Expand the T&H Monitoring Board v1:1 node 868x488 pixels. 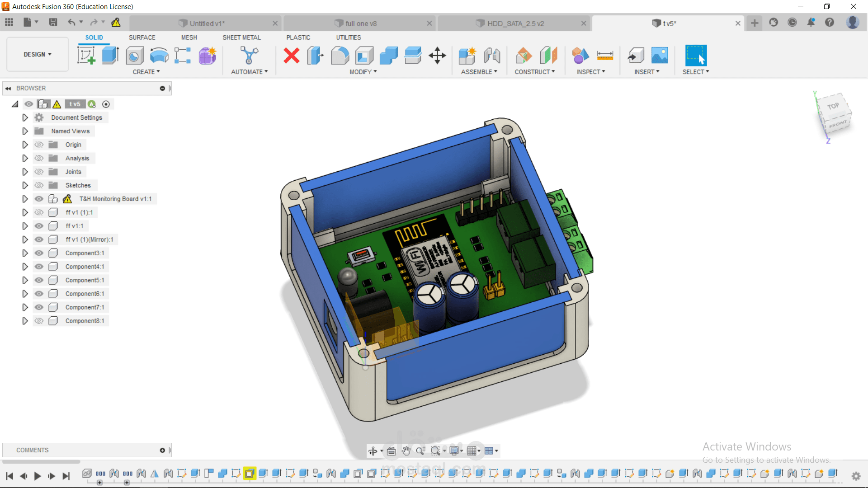[x=25, y=199]
